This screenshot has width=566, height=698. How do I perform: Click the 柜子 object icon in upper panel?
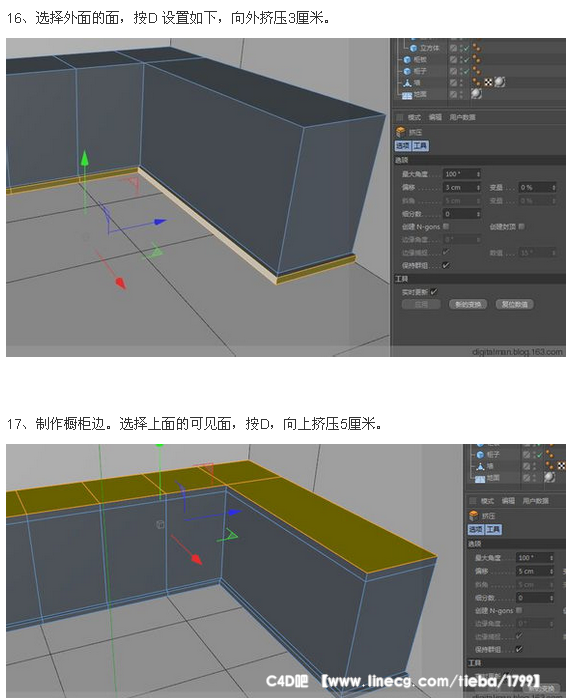coord(407,71)
